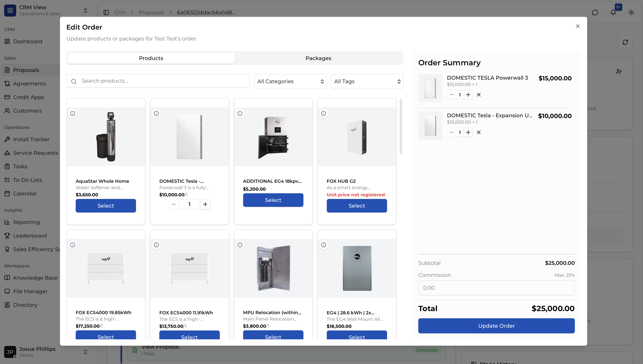Viewport: 643px width, 364px height.
Task: Click the add user icon
Action: point(619,72)
